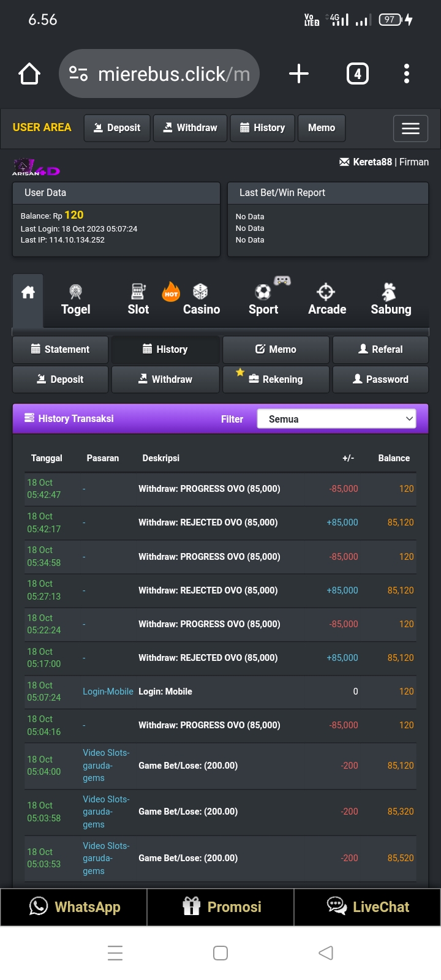Click Login-Mobile link in history table
The width and height of the screenshot is (441, 980).
point(108,692)
